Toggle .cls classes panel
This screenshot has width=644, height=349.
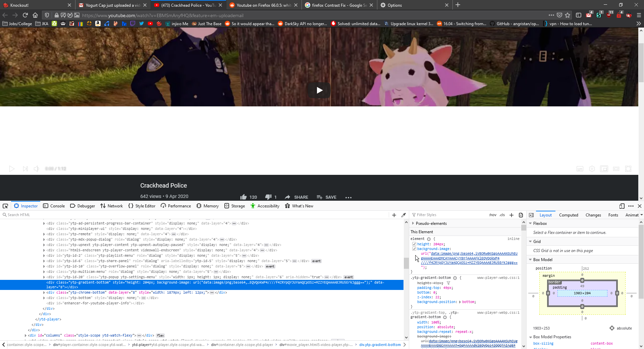coord(502,215)
